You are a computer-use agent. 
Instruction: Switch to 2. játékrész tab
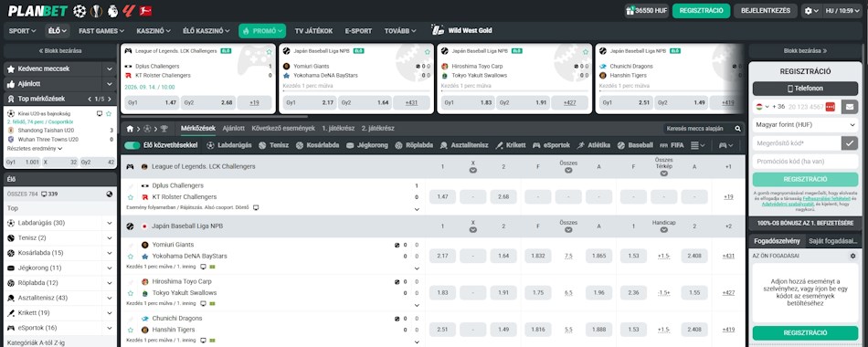pyautogui.click(x=377, y=129)
